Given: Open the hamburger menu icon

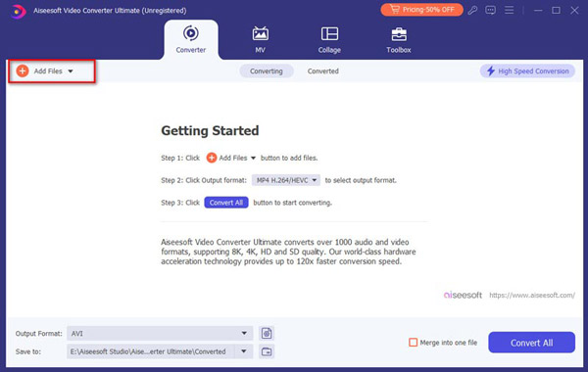Looking at the screenshot, I should point(509,10).
